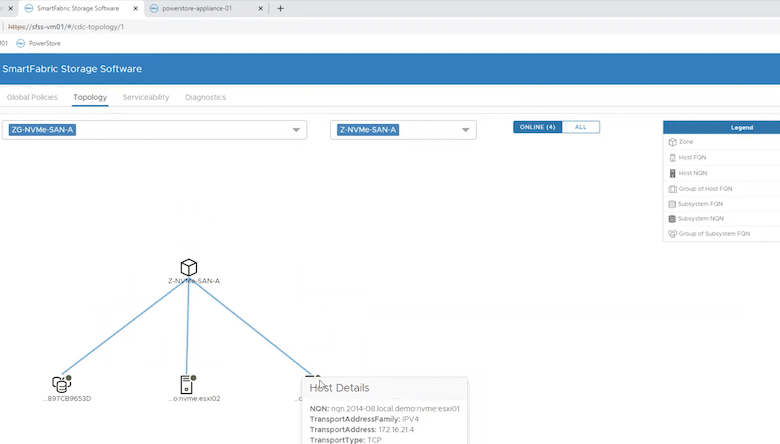Click the ZG-NVMe-SAN-A selected chip
Viewport: 780px width, 444px height.
click(x=42, y=130)
